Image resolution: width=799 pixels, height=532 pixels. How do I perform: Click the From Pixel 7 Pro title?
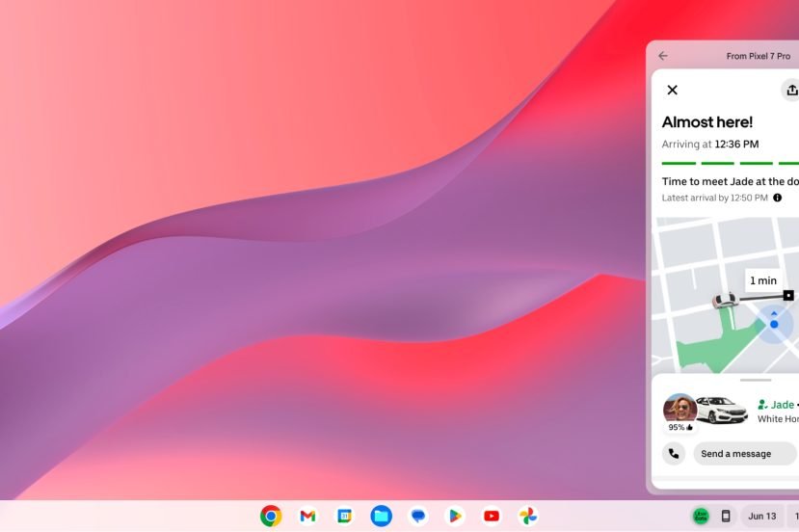click(x=759, y=56)
